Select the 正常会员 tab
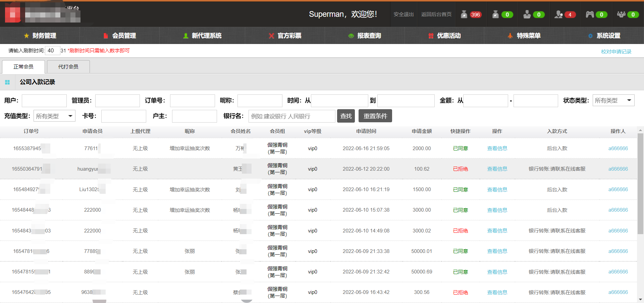The width and height of the screenshot is (644, 303). point(23,67)
